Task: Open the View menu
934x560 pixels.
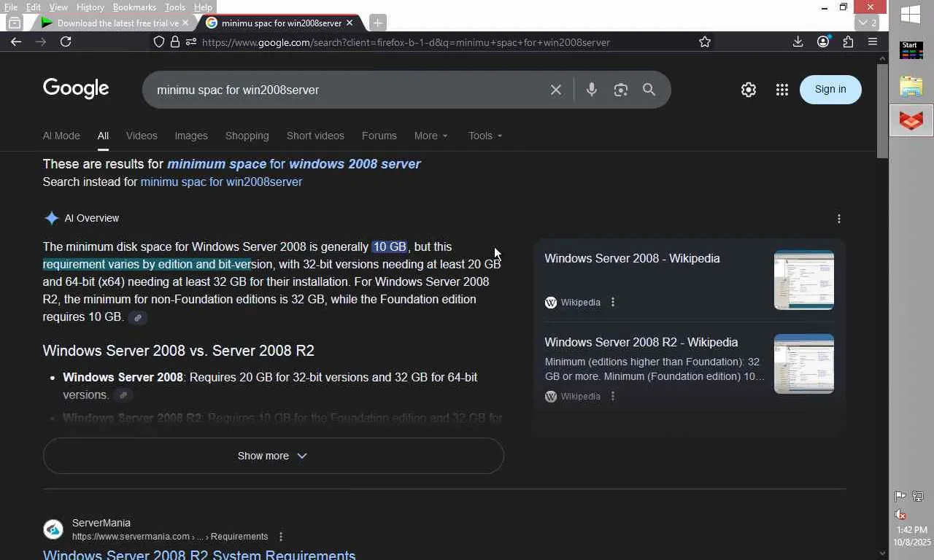Action: (x=58, y=7)
